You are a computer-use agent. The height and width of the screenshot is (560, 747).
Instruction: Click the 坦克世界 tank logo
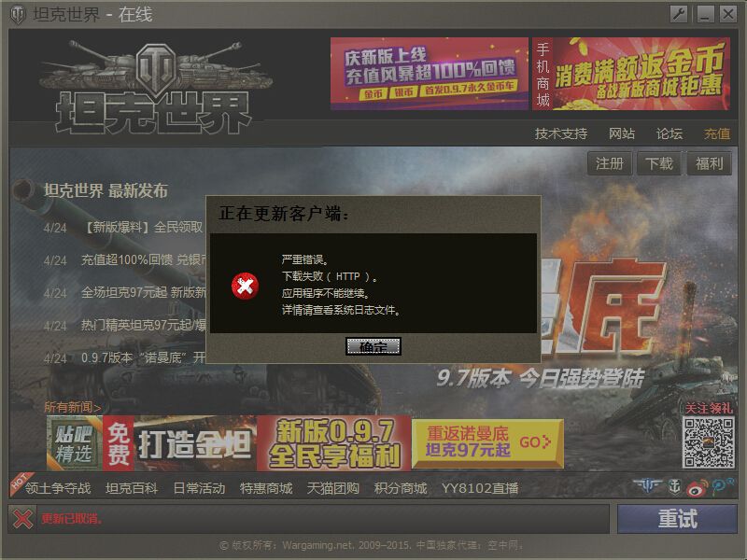(x=154, y=87)
